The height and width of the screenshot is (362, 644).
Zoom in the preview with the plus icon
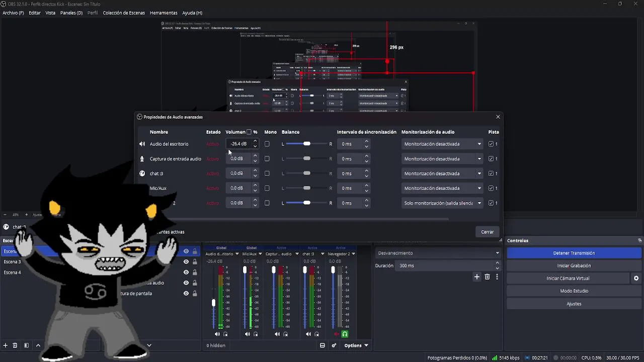[27, 215]
